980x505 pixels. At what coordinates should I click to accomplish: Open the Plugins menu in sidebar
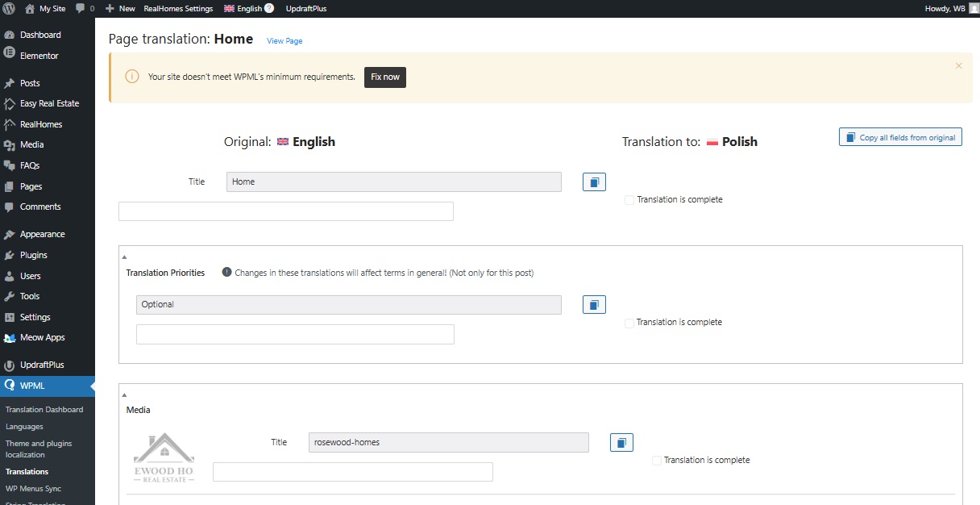click(33, 255)
